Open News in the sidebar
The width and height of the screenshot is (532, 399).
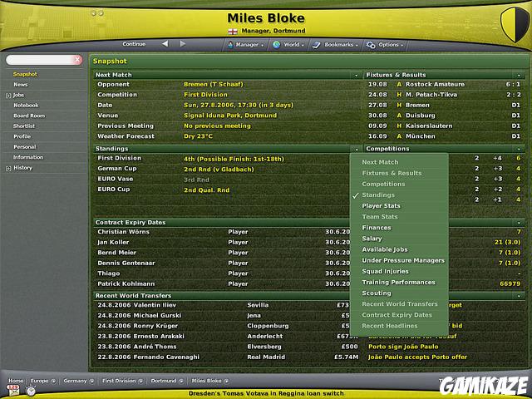(x=21, y=85)
